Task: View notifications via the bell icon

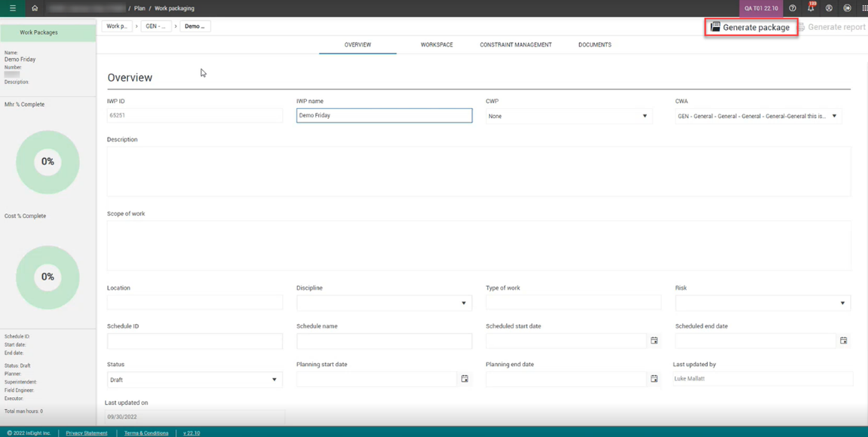Action: (811, 8)
